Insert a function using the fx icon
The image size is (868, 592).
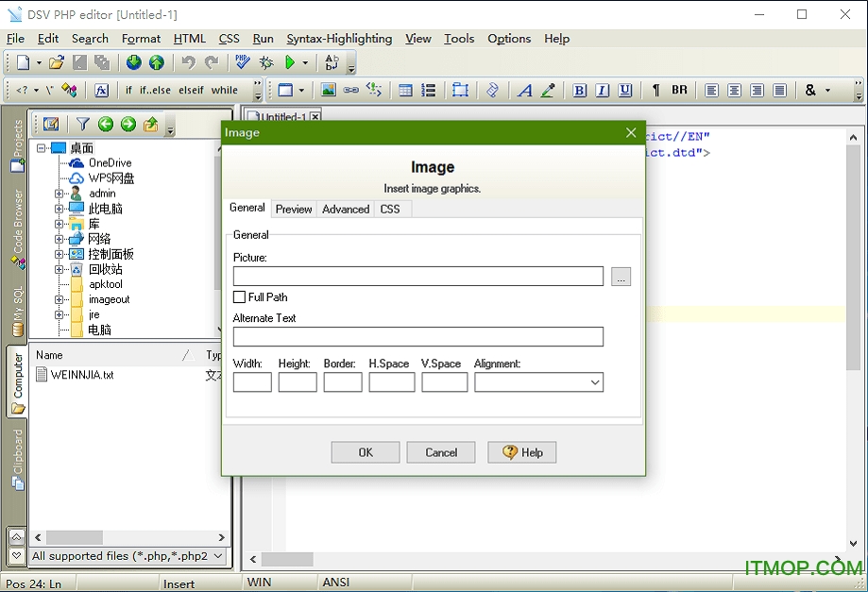[102, 91]
